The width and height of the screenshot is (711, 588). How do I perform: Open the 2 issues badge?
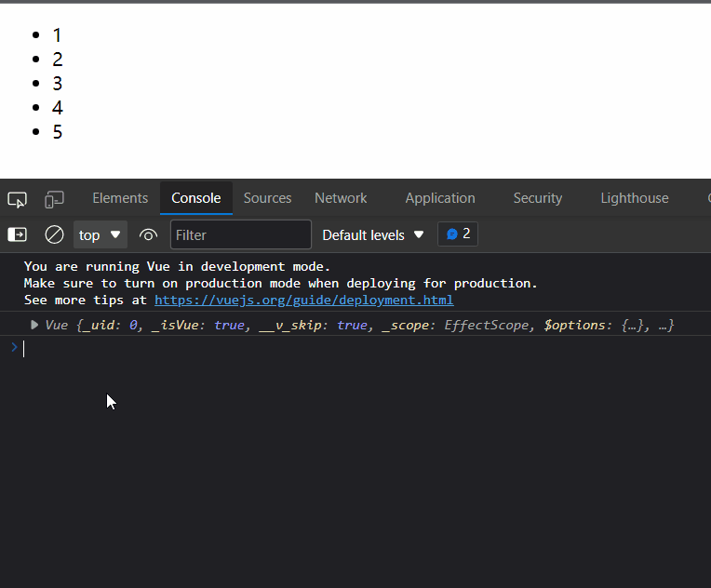click(x=458, y=234)
